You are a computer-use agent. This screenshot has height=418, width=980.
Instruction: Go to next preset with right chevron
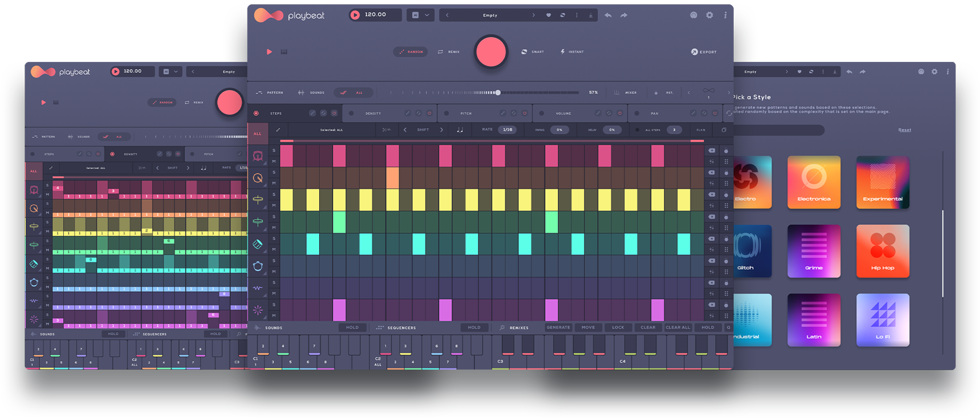pos(533,15)
